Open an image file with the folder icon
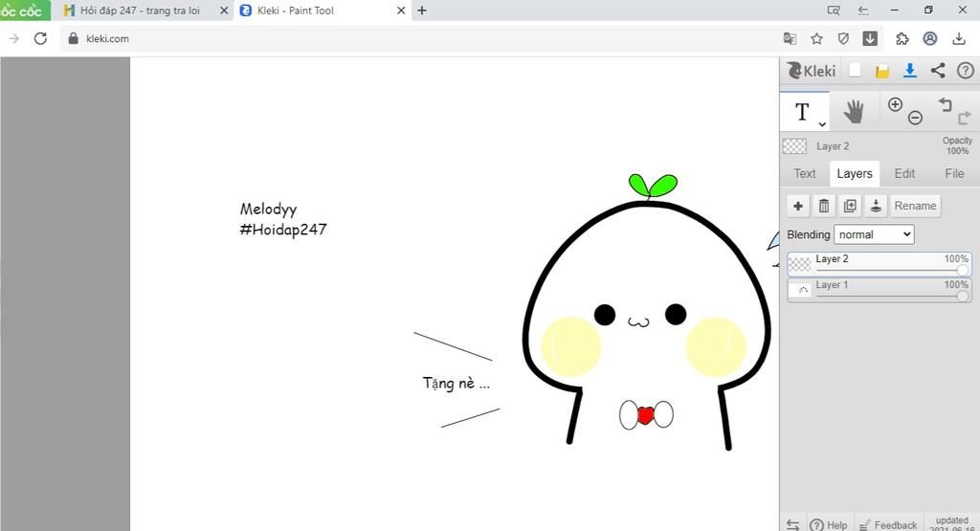The width and height of the screenshot is (980, 531). coord(881,71)
